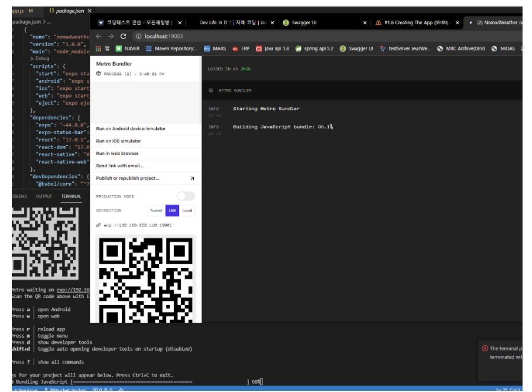Open the NAVER bookmark
This screenshot has width=532, height=392.
coord(128,48)
